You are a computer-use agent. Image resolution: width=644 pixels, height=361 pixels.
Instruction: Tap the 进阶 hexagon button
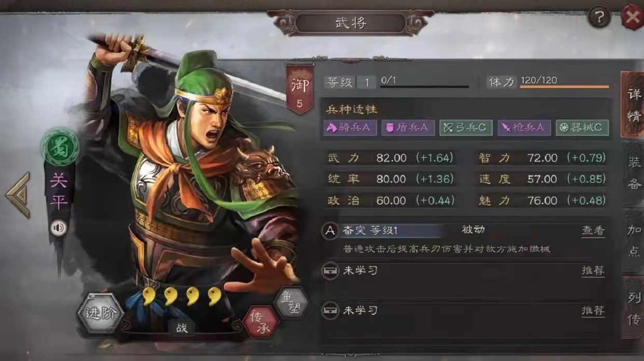100,313
